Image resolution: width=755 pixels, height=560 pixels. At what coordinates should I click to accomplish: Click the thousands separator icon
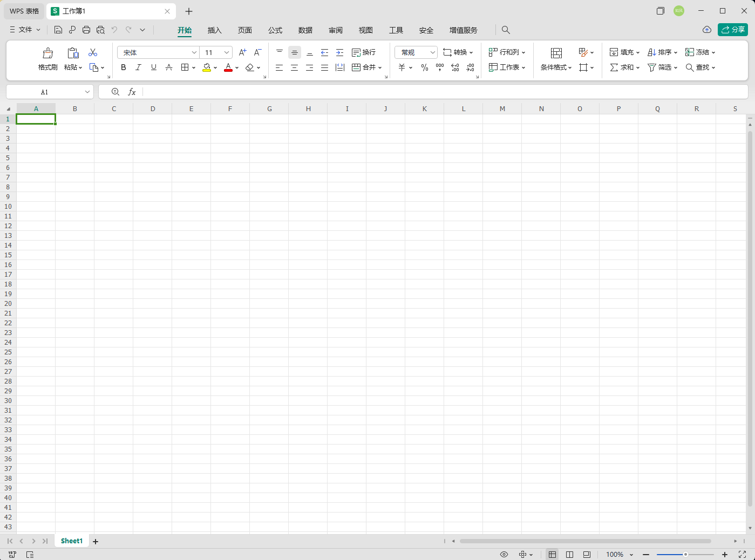[x=440, y=67]
